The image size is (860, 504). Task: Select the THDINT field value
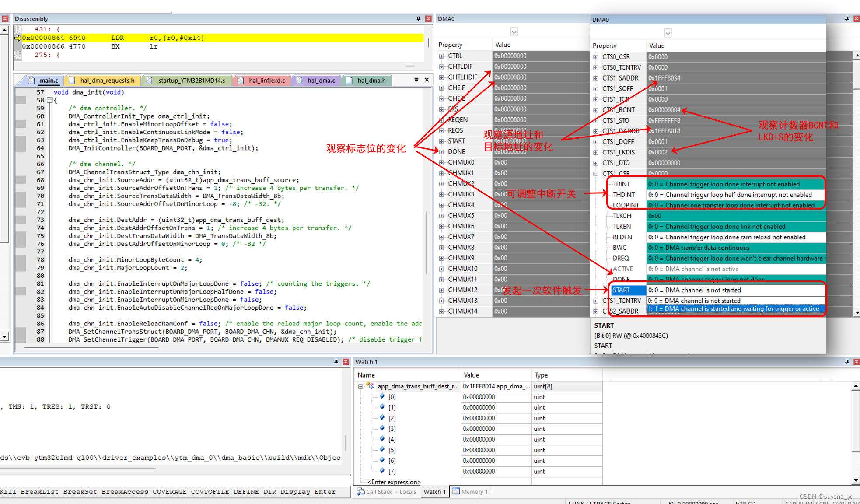[736, 195]
